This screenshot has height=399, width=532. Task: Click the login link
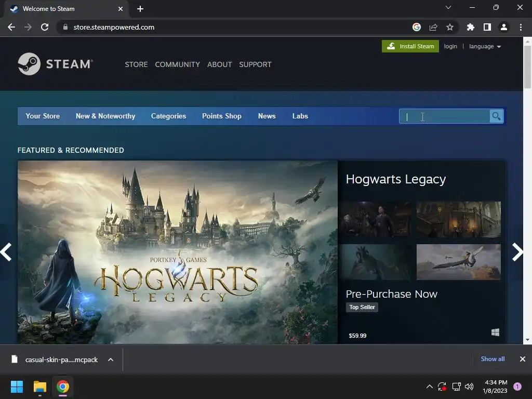[450, 46]
